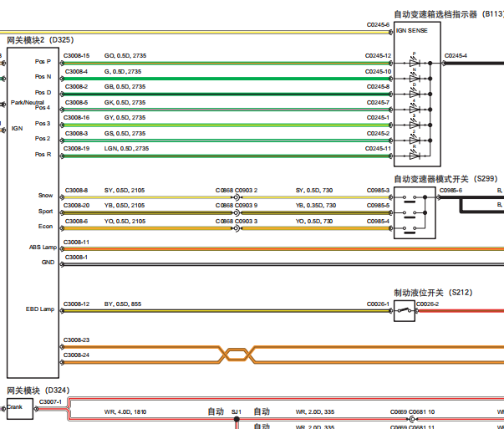Select the 制动液位开关 (S212) title
504x429 pixels.
[433, 293]
